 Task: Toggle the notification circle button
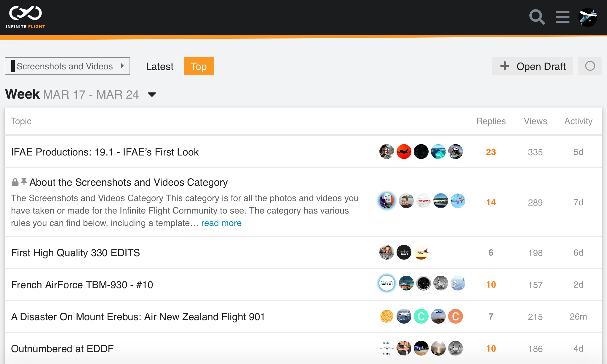[590, 66]
